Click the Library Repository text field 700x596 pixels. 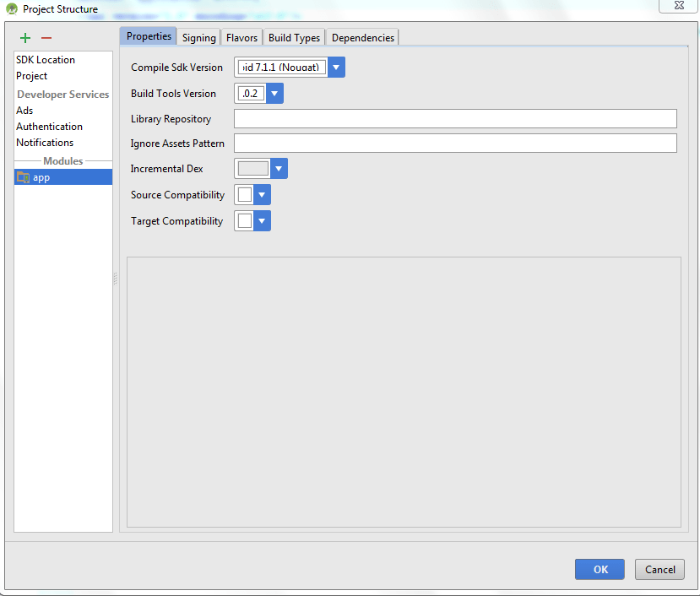455,119
